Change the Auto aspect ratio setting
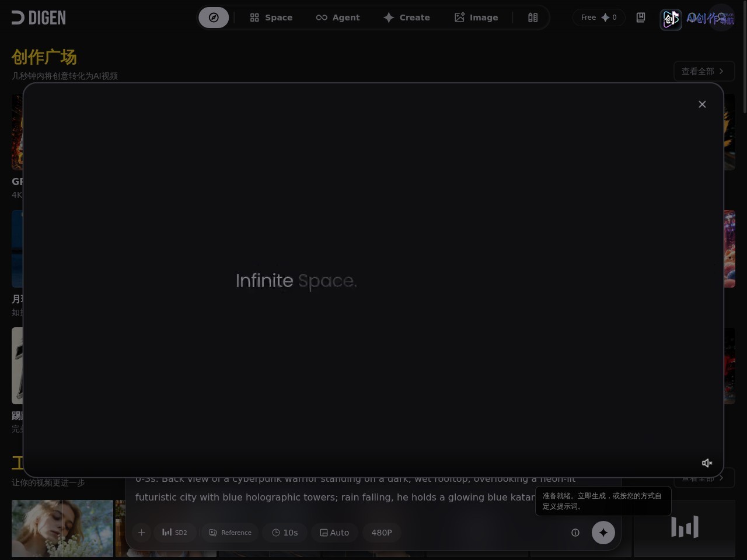This screenshot has width=747, height=560. [x=334, y=533]
